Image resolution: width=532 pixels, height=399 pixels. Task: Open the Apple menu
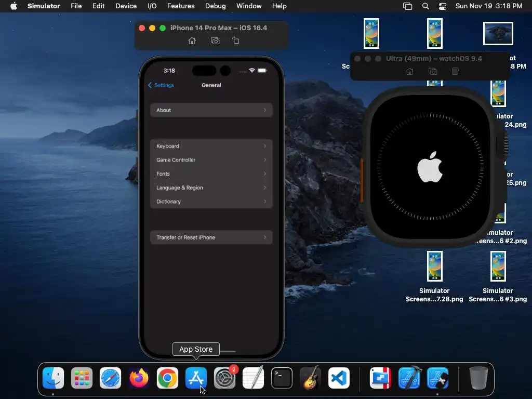(14, 6)
